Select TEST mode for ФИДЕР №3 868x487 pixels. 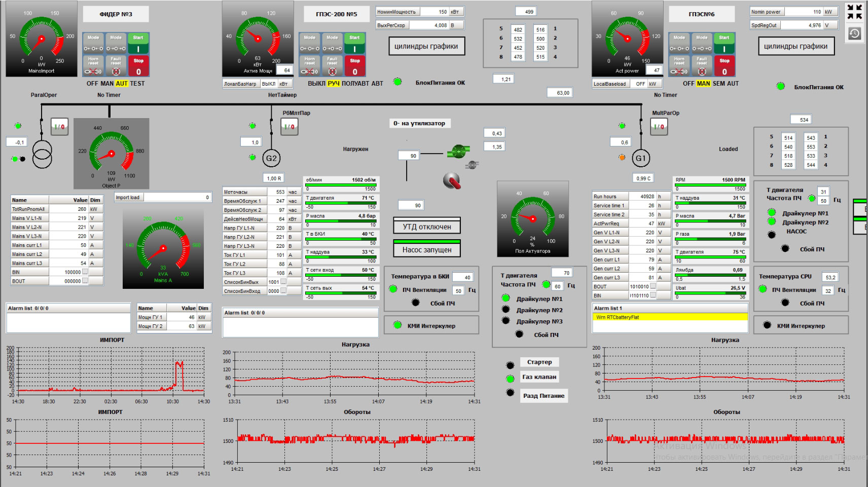pos(137,84)
